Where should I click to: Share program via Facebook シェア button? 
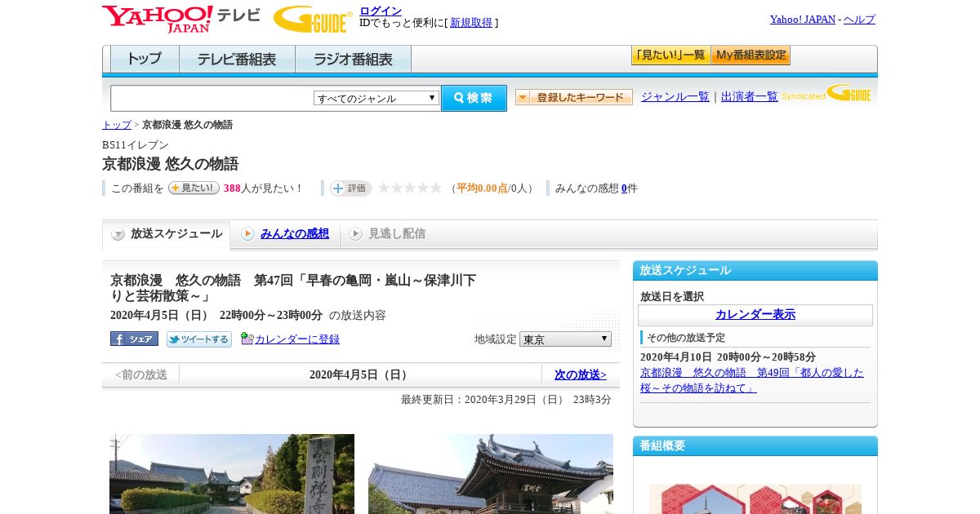134,339
